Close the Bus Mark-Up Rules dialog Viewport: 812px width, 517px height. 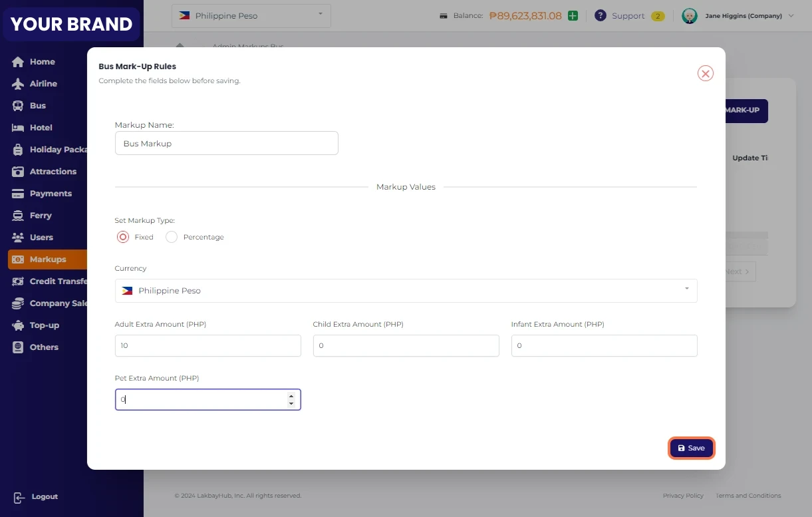705,73
